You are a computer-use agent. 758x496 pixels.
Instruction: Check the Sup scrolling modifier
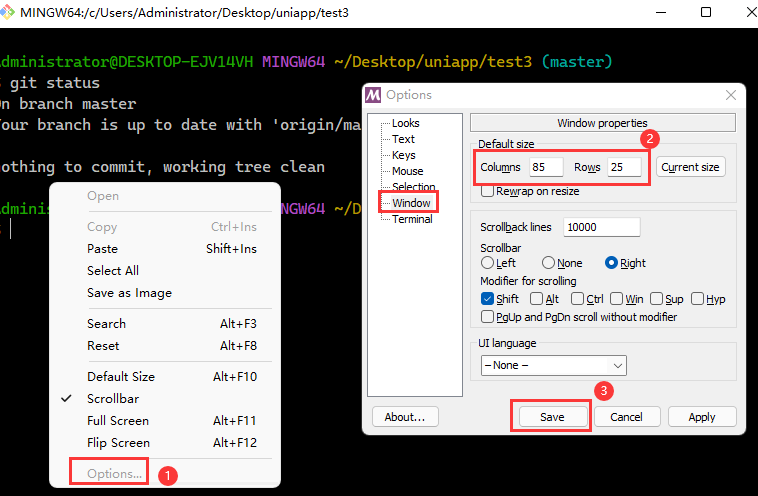(x=656, y=299)
